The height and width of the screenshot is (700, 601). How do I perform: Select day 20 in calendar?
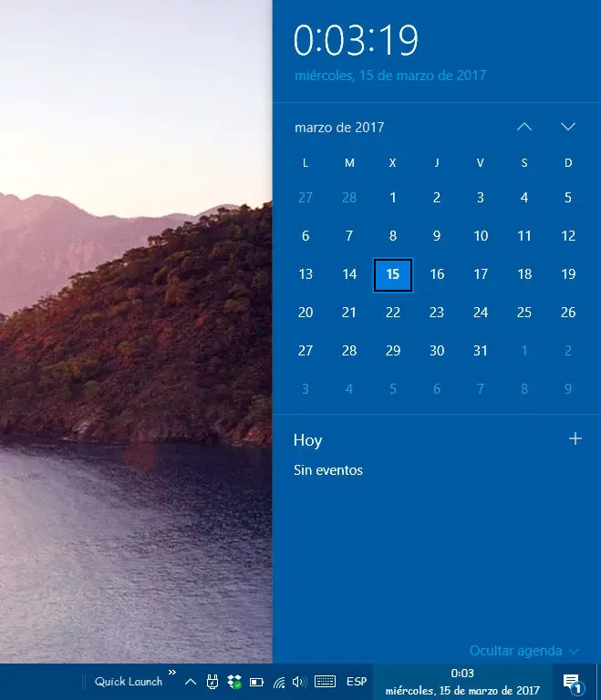pos(306,313)
